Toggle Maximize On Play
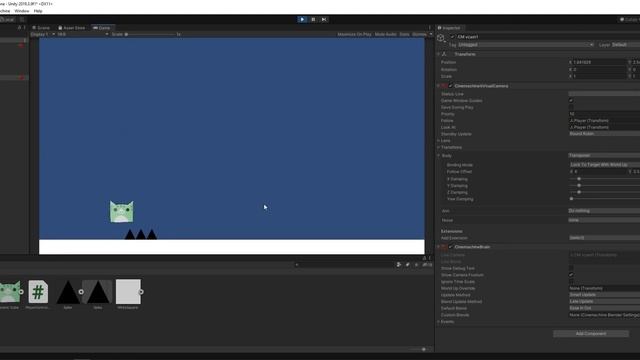The width and height of the screenshot is (640, 360). click(354, 34)
